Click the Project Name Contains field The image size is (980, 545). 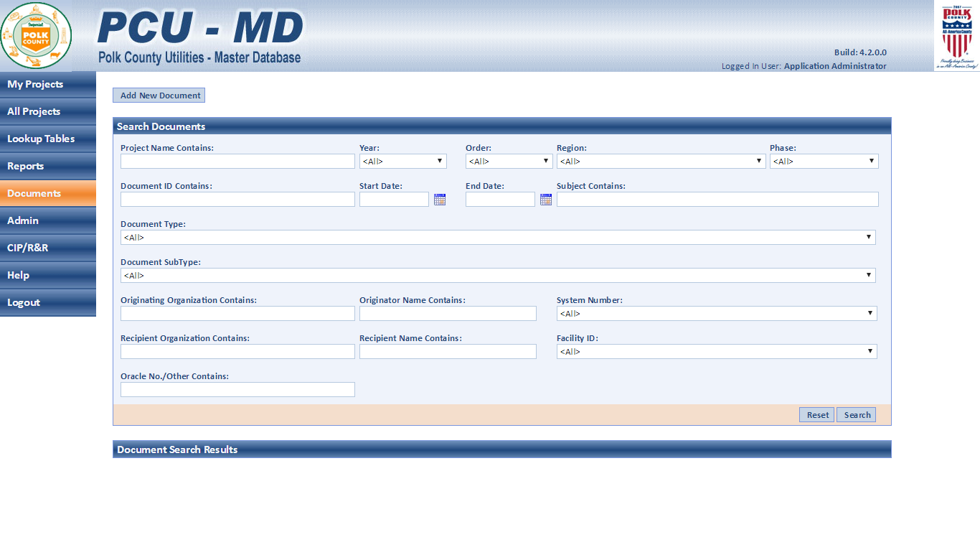237,162
